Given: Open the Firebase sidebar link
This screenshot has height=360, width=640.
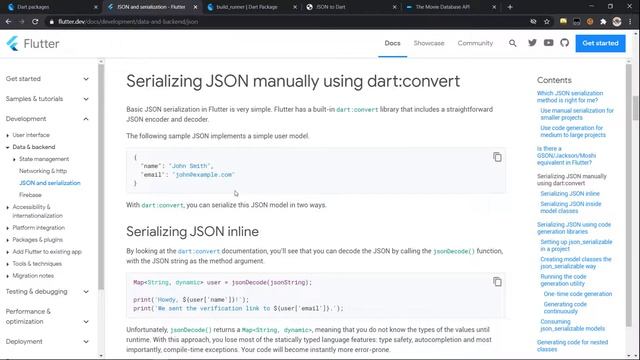Looking at the screenshot, I should pos(30,195).
